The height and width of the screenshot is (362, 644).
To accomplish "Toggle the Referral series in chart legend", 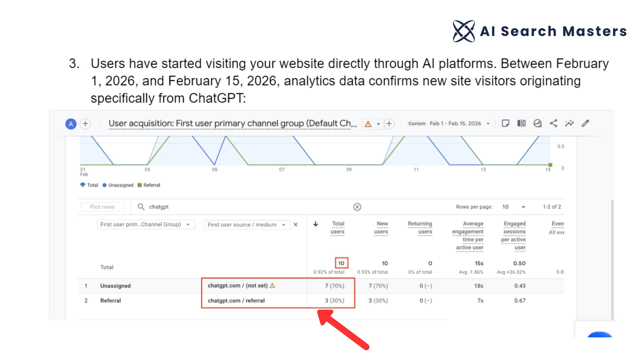I will [x=149, y=185].
